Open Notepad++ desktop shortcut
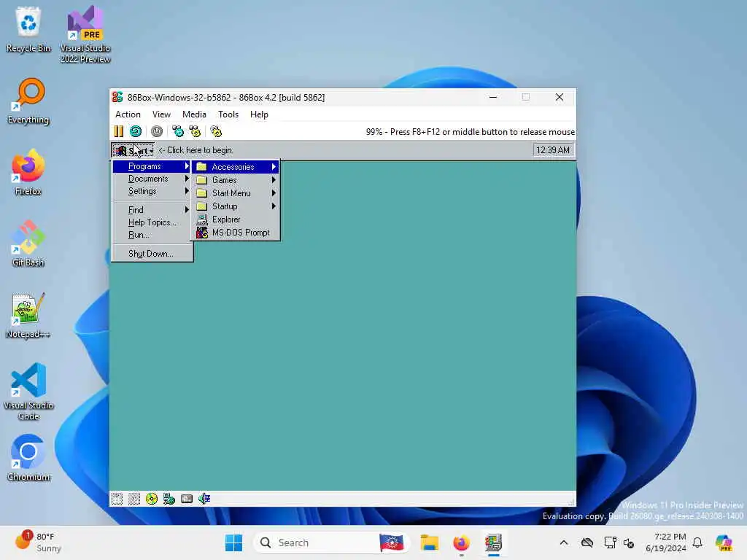 pos(28,315)
